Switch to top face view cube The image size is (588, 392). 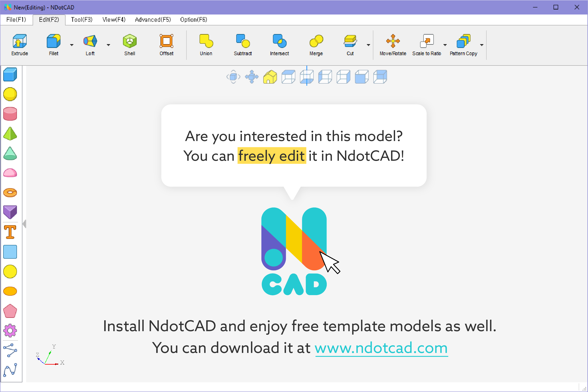(288, 77)
